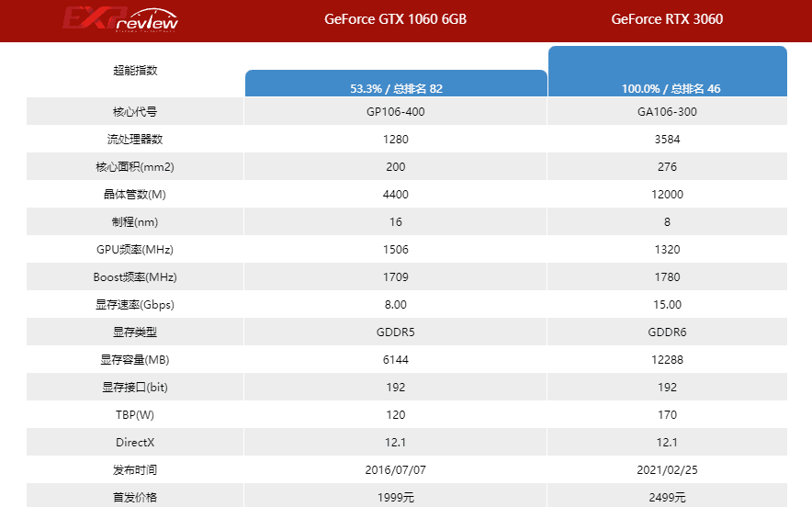The height and width of the screenshot is (507, 812).
Task: Click the DirectX row label
Action: tap(135, 443)
